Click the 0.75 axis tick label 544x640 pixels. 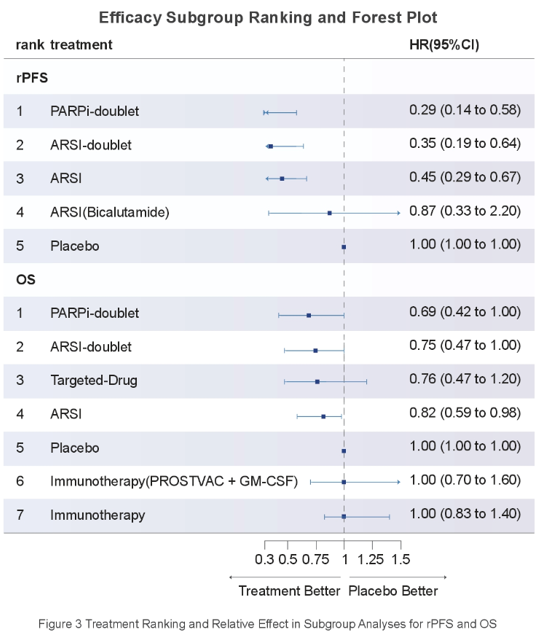tap(315, 560)
